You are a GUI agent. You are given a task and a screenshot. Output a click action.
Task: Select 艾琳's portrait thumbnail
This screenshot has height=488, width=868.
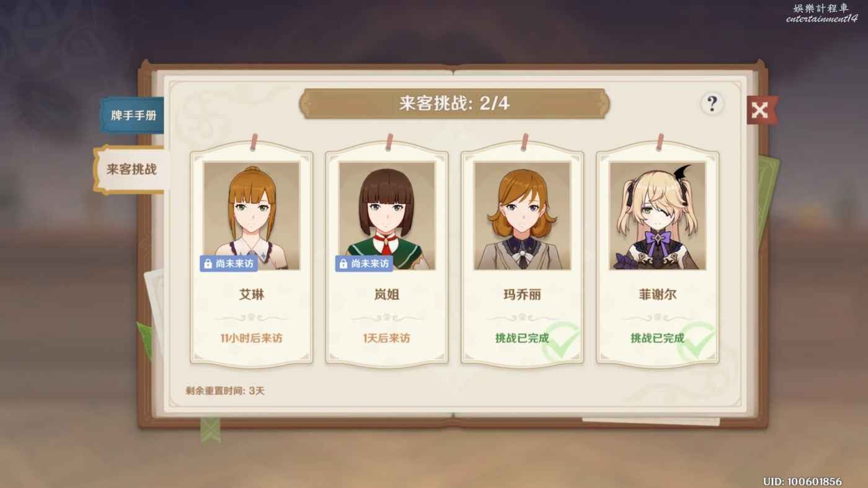(x=252, y=216)
